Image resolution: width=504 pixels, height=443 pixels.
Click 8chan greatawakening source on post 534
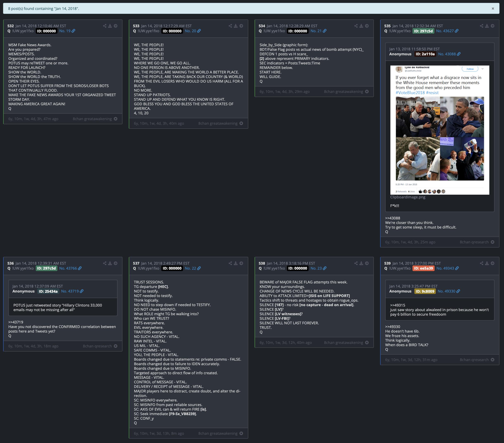click(343, 92)
